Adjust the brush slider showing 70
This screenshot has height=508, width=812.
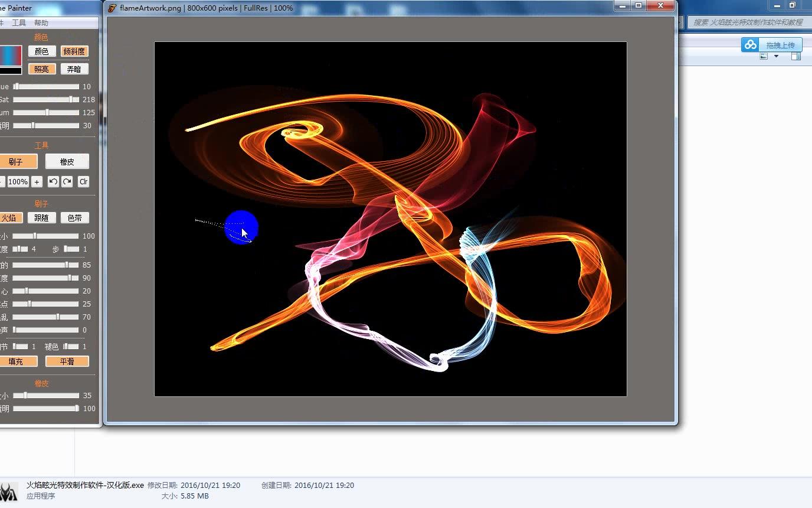click(x=46, y=317)
